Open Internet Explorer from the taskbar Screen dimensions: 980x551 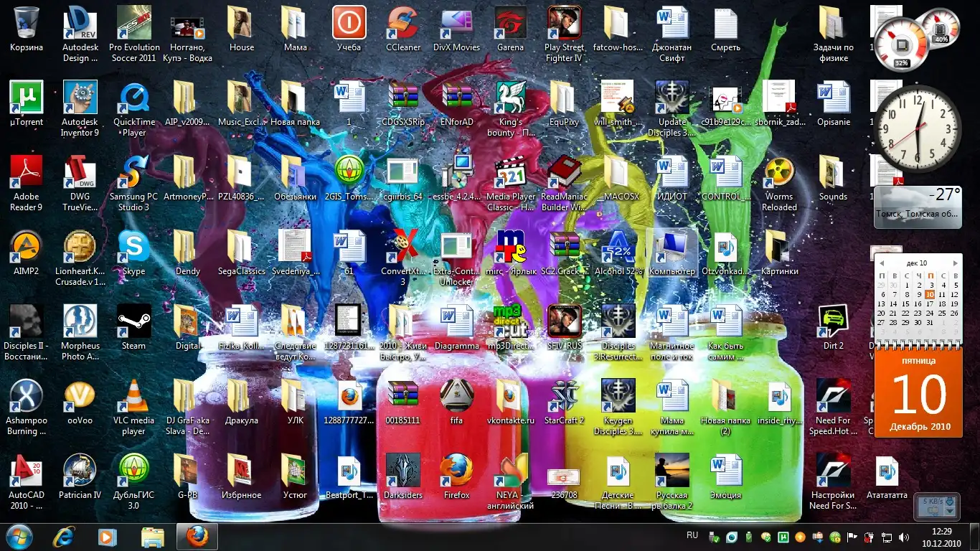(x=65, y=537)
